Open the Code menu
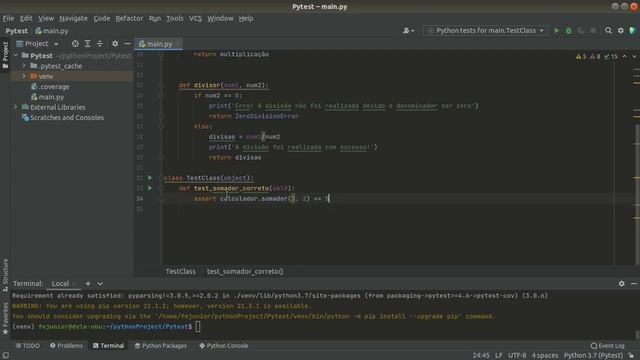The width and height of the screenshot is (640, 360). pos(102,18)
